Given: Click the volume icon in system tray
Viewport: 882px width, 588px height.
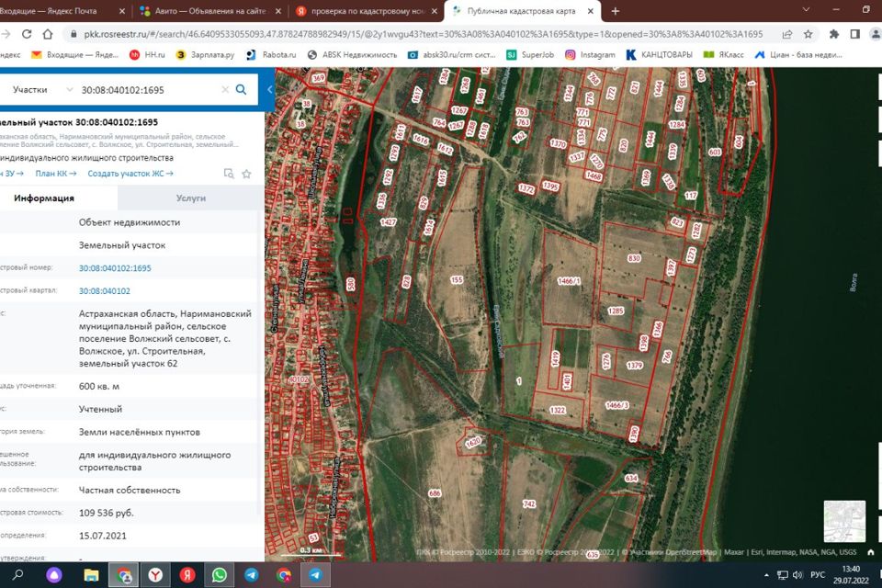Looking at the screenshot, I should click(797, 575).
